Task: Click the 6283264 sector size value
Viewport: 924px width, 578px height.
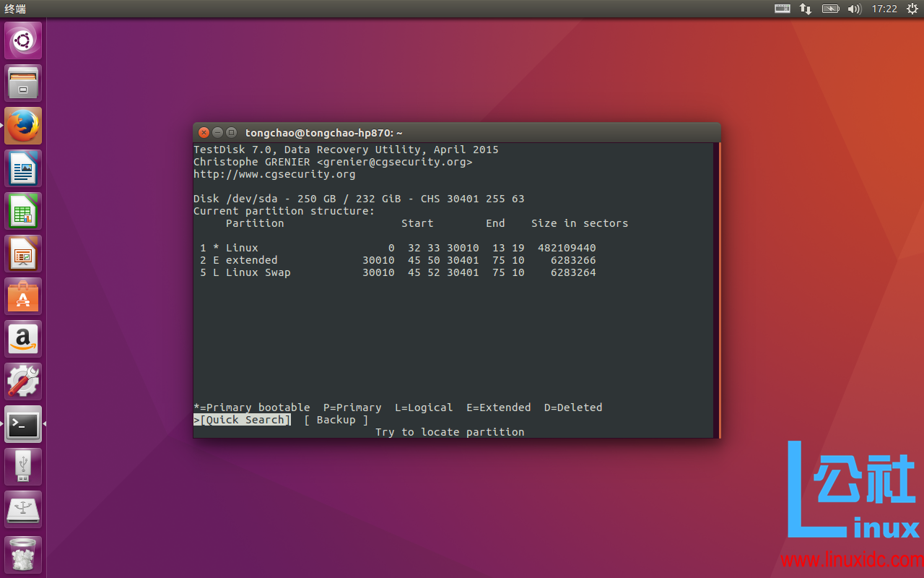Action: click(x=573, y=272)
